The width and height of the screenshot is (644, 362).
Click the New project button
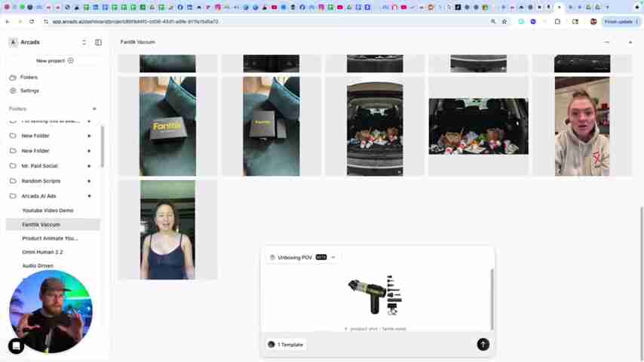tap(54, 60)
